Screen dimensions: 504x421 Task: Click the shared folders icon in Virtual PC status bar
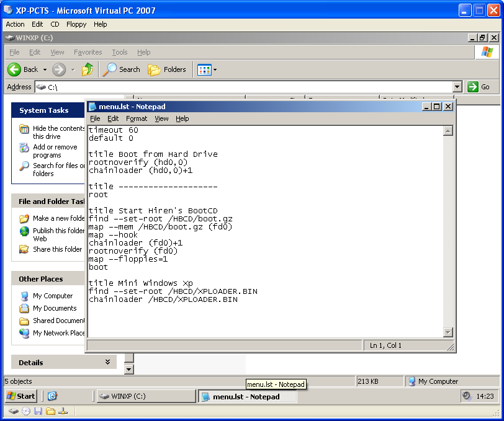[50, 411]
